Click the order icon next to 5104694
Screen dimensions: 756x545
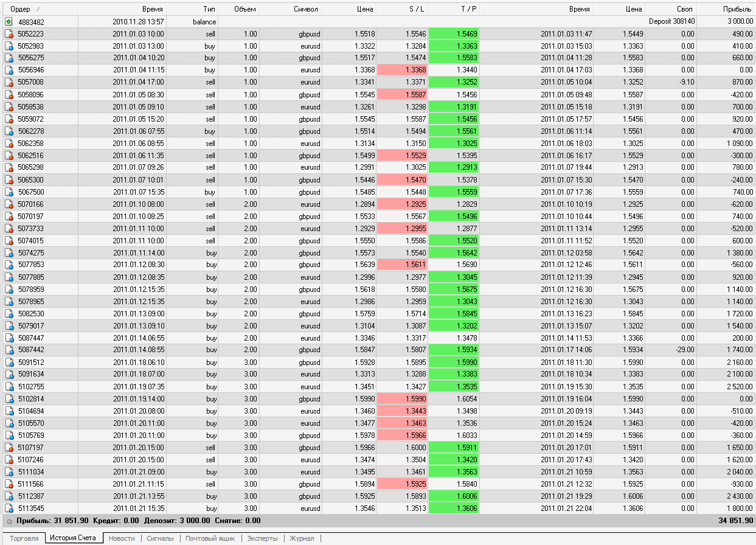click(x=9, y=411)
